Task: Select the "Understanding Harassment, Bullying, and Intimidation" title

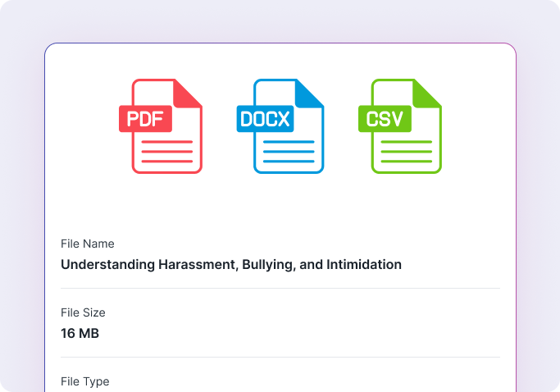Action: click(x=231, y=265)
